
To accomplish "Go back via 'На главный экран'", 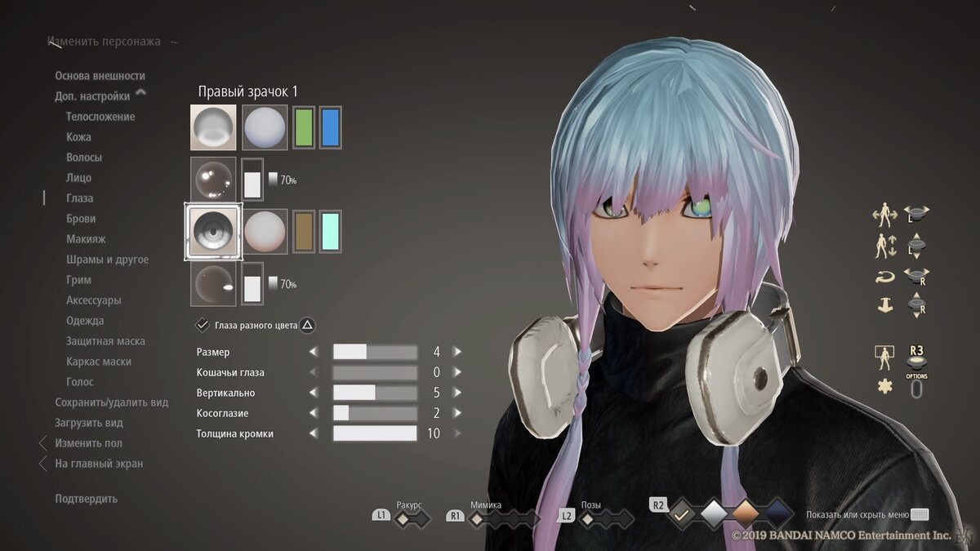I will [x=99, y=464].
